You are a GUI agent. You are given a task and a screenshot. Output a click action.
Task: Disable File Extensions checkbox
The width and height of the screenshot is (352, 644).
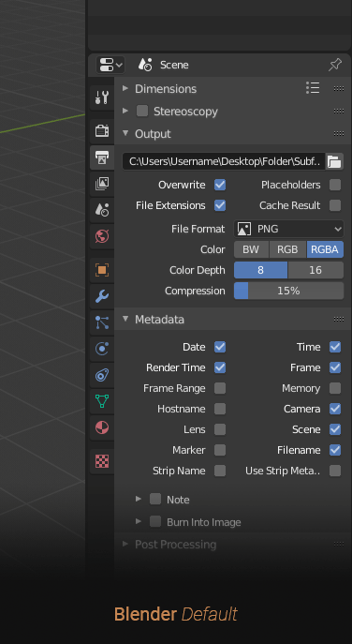(220, 205)
